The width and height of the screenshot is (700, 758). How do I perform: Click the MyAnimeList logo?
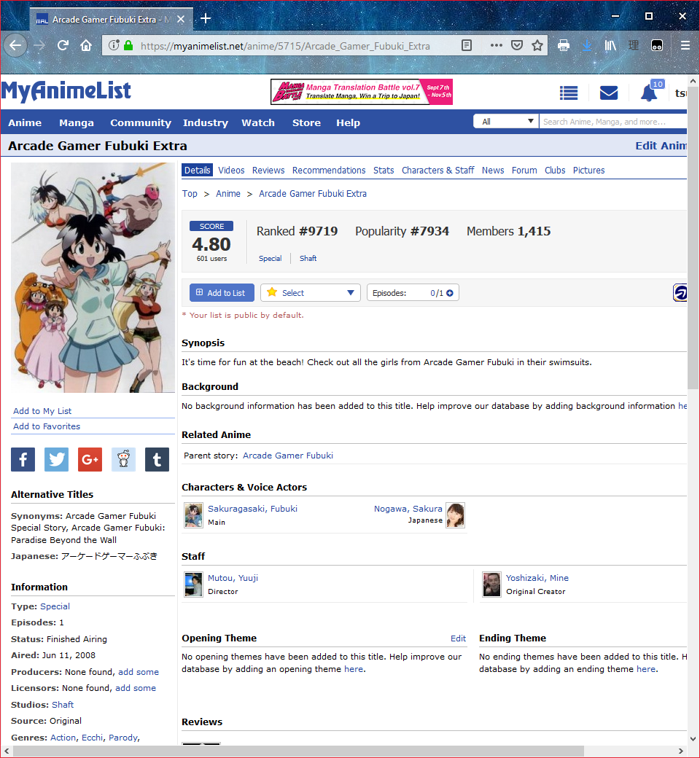66,91
